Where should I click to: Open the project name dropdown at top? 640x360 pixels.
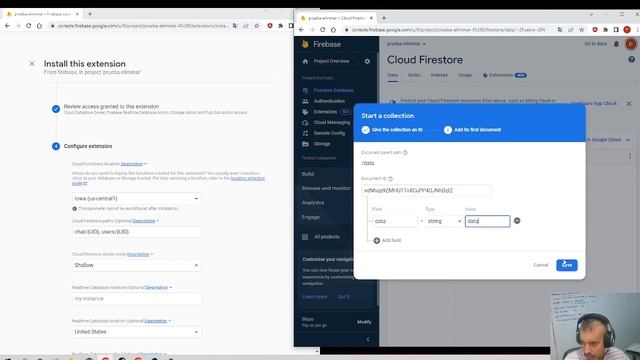coord(406,44)
